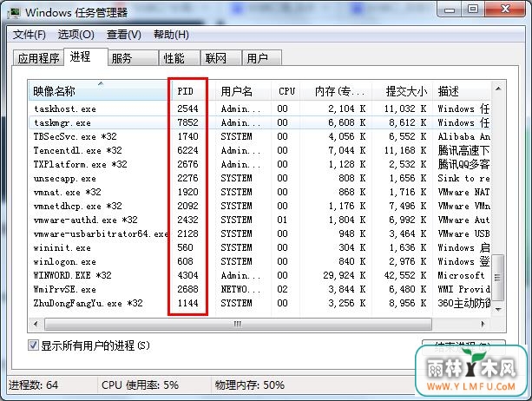
Task: Click PID value 4304
Action: point(187,275)
